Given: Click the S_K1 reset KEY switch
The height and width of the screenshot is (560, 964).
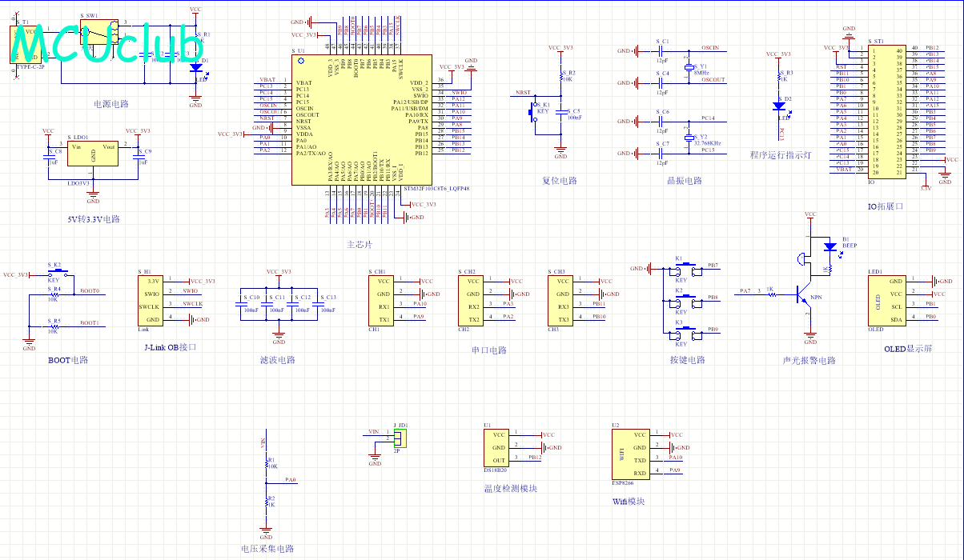Looking at the screenshot, I should tap(532, 114).
